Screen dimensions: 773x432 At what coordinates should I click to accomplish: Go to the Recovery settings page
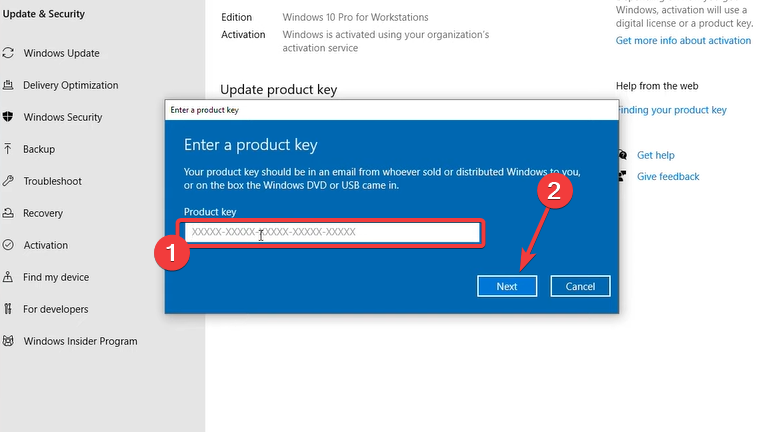(x=43, y=213)
